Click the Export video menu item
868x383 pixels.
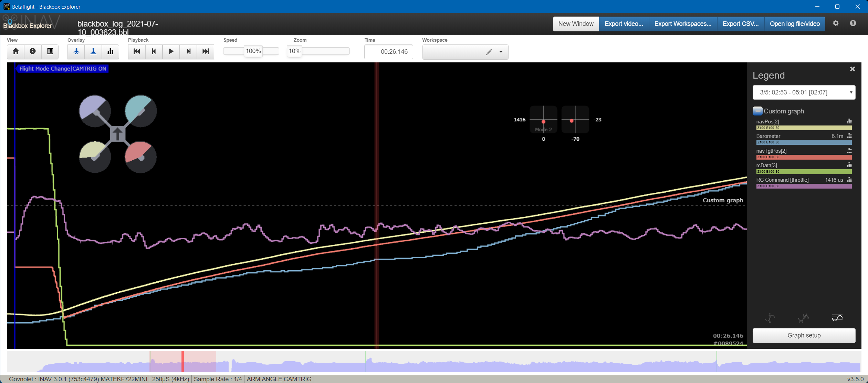tap(624, 24)
